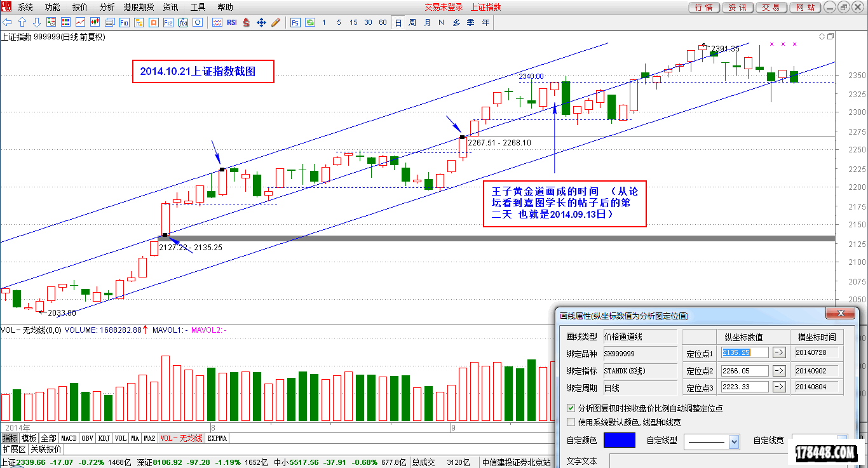Click the green refresh icon next to F5
Viewport: 868px width, 468px height.
(310, 22)
